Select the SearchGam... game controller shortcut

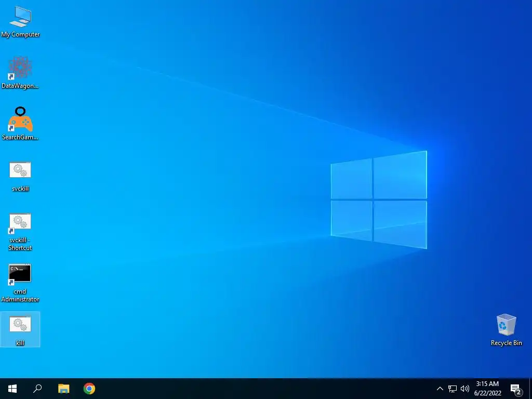pos(20,124)
